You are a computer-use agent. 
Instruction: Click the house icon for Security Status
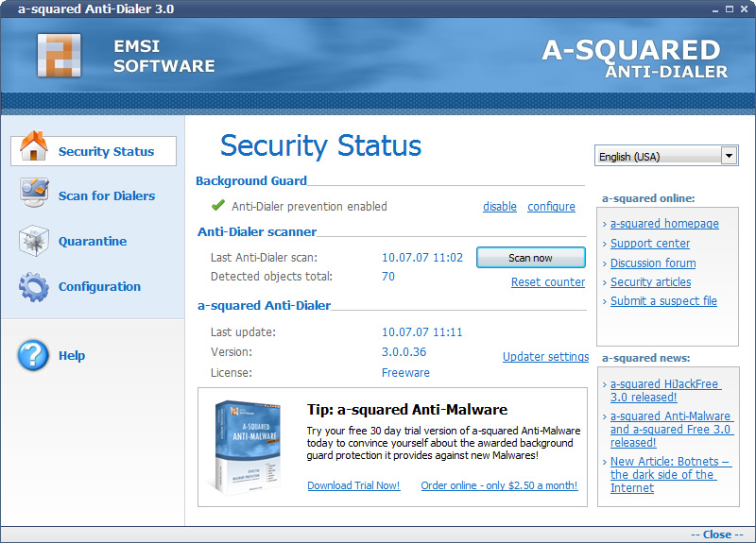(34, 146)
